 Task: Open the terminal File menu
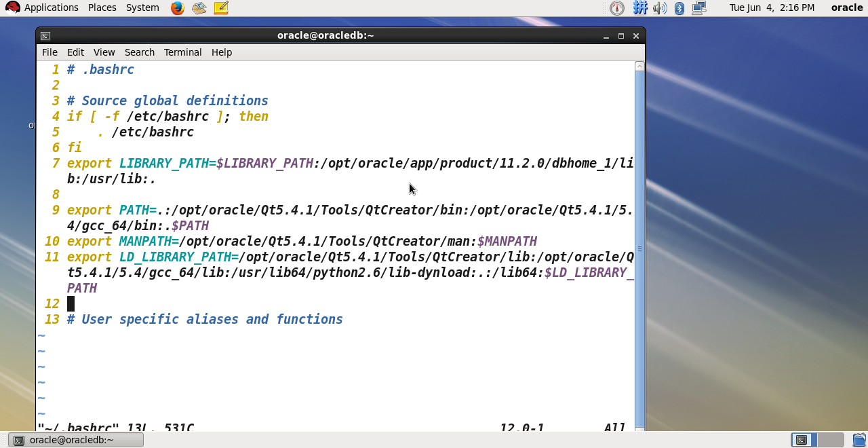click(50, 52)
